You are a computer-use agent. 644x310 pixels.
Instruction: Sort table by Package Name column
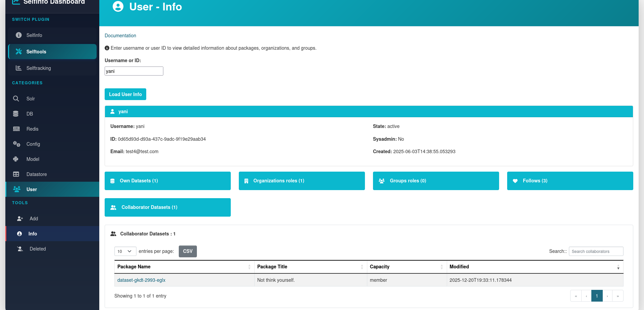(x=184, y=267)
